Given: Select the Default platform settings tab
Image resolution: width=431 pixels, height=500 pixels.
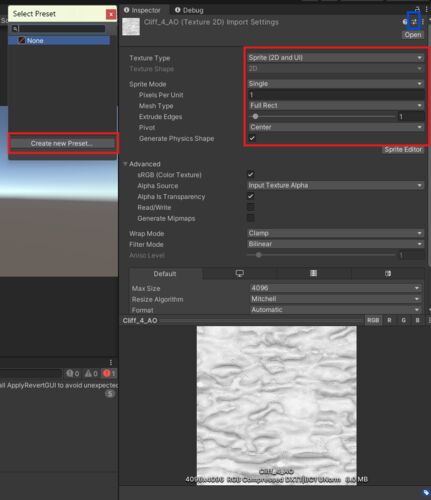Looking at the screenshot, I should [165, 274].
